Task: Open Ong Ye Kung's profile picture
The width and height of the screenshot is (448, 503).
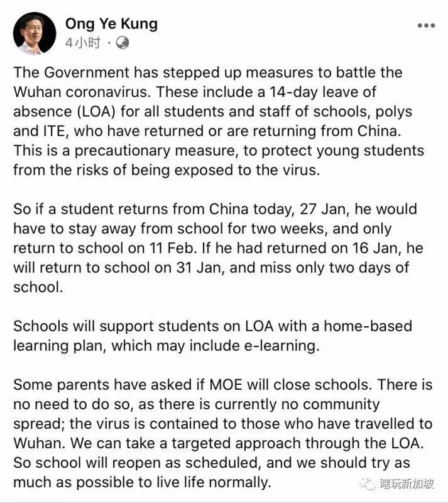Action: tap(35, 33)
